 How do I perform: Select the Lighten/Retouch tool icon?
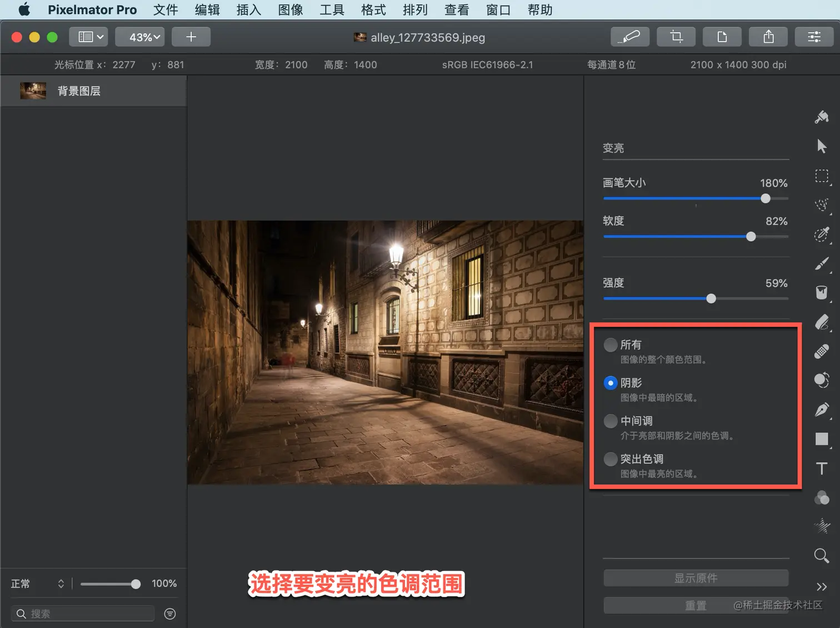(822, 381)
